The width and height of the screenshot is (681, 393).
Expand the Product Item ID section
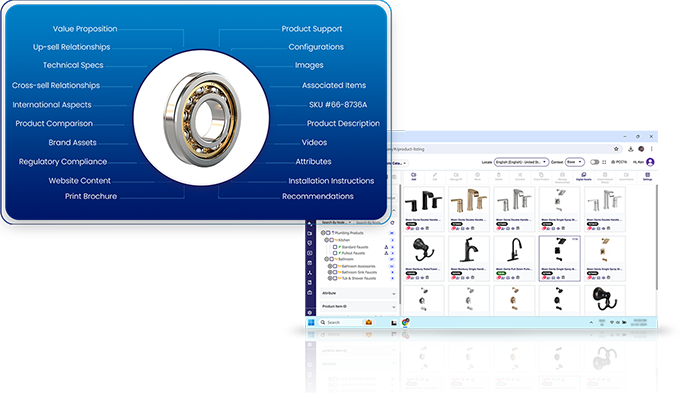[x=359, y=307]
